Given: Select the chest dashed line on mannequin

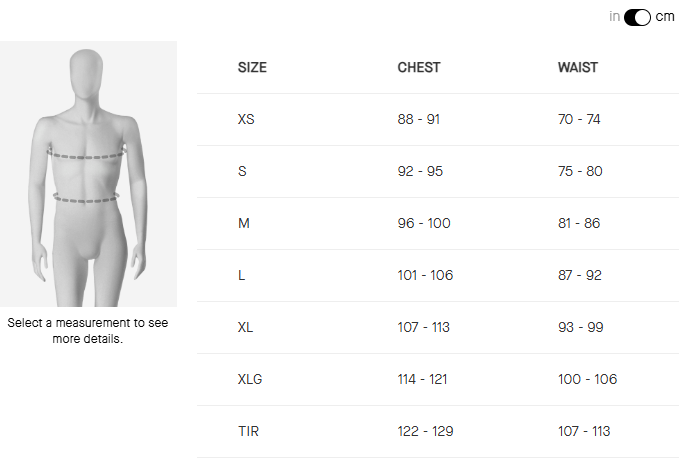Looking at the screenshot, I should 88,154.
